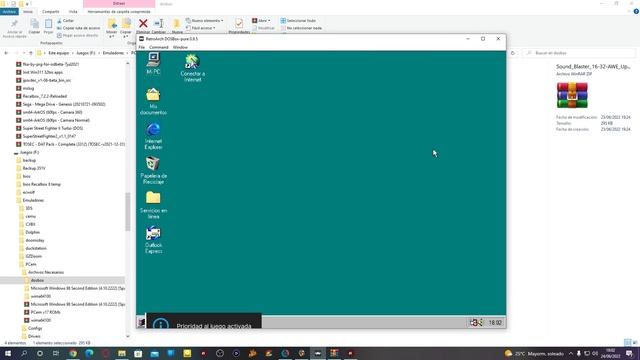
Task: Click navigation pane vertical scrollbar
Action: click(x=128, y=211)
